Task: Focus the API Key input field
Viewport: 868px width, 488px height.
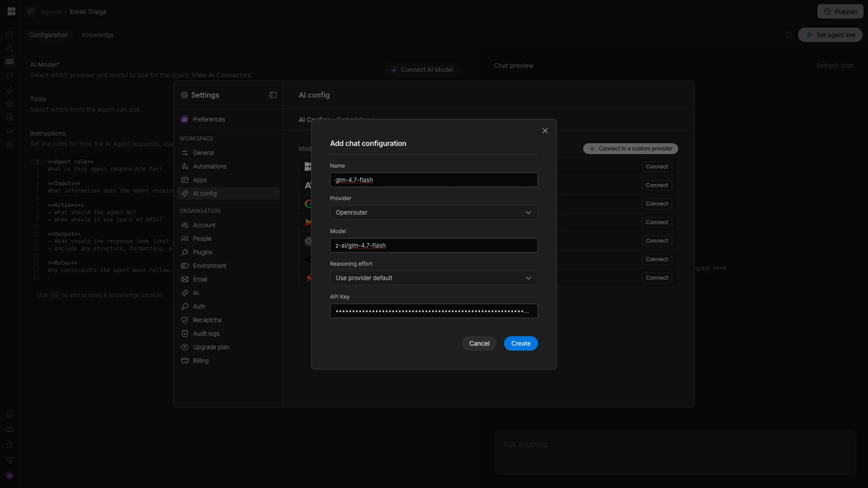Action: pyautogui.click(x=434, y=311)
